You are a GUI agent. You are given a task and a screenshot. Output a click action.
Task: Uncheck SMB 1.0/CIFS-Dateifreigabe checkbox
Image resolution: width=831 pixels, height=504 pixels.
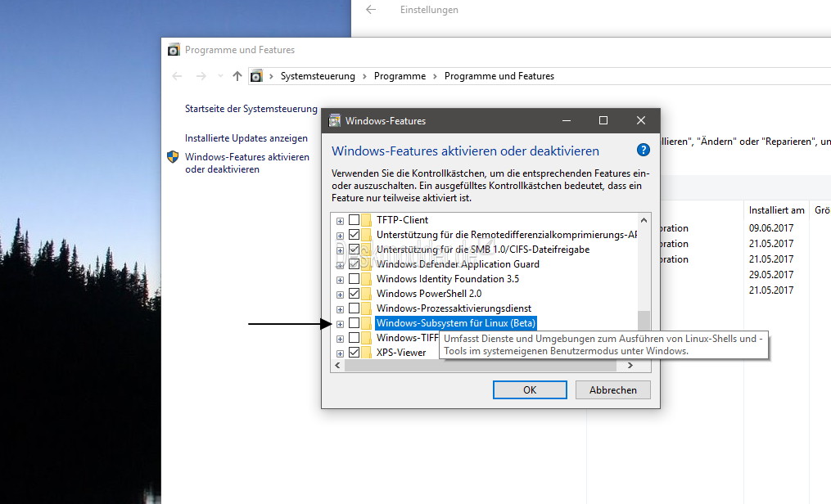point(354,250)
